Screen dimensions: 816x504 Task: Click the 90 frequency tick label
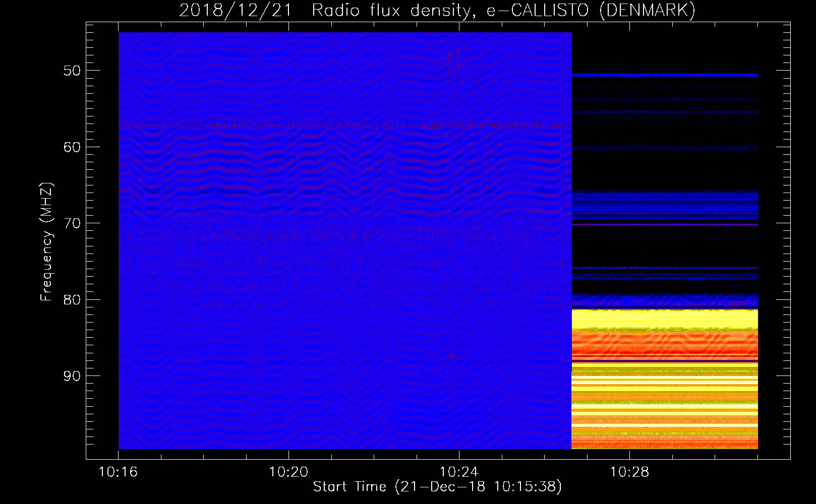[72, 376]
